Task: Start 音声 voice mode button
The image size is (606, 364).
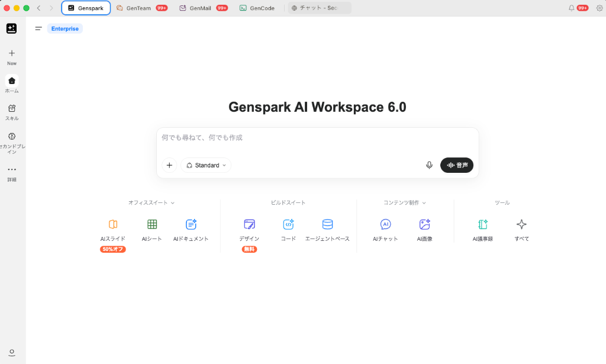Action: pyautogui.click(x=457, y=165)
